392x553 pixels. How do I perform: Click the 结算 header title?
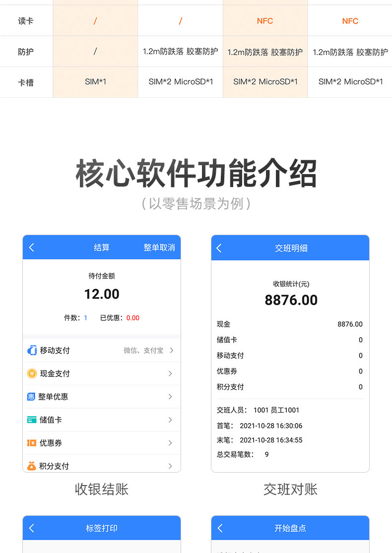(x=102, y=247)
